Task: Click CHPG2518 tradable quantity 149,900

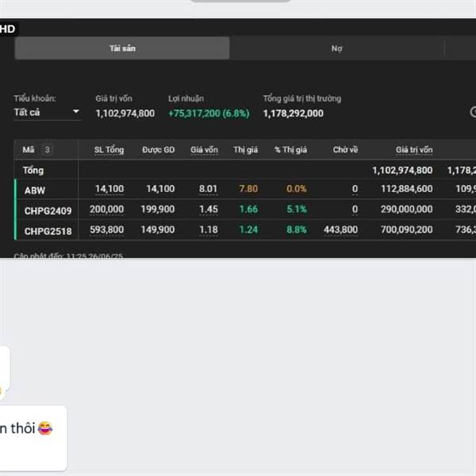Action: point(158,229)
